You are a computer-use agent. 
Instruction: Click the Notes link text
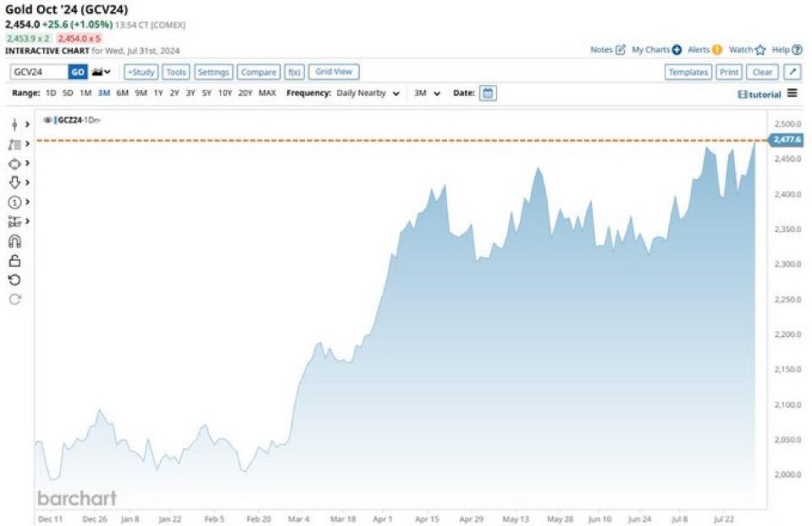(x=601, y=50)
